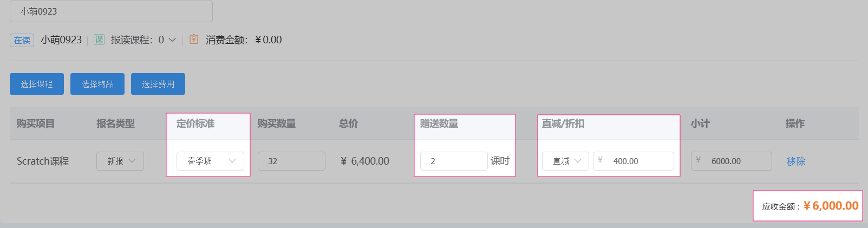Expand the 报读课程 chevron

tap(172, 40)
